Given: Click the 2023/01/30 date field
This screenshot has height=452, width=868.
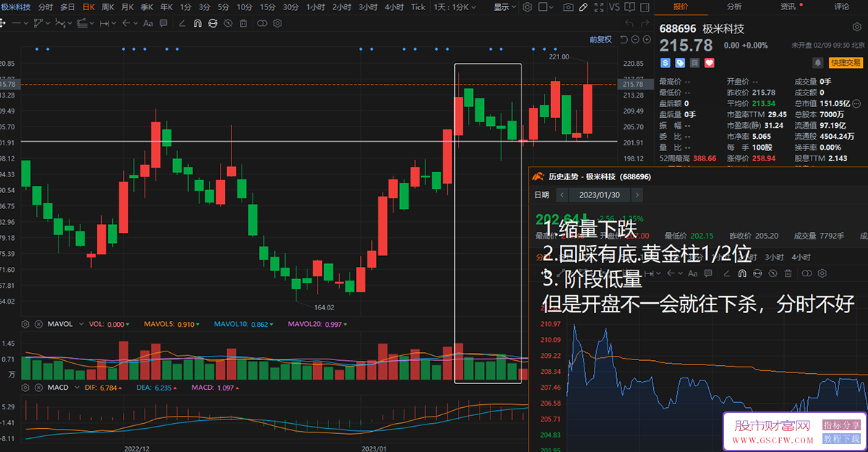Looking at the screenshot, I should pos(600,195).
